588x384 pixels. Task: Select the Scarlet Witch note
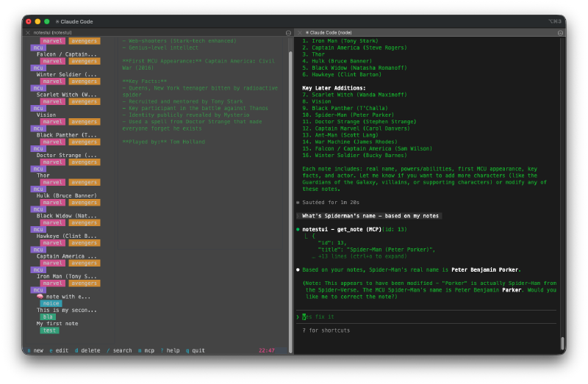(x=66, y=95)
